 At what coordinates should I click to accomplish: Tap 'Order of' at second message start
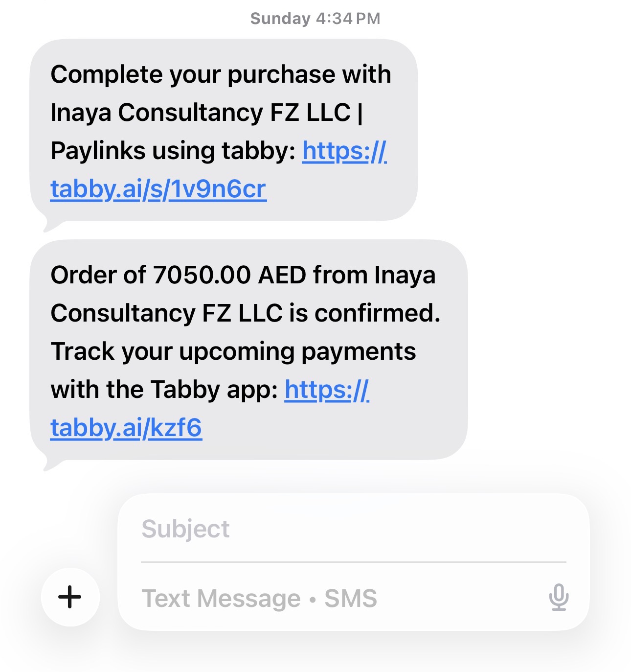pos(98,275)
